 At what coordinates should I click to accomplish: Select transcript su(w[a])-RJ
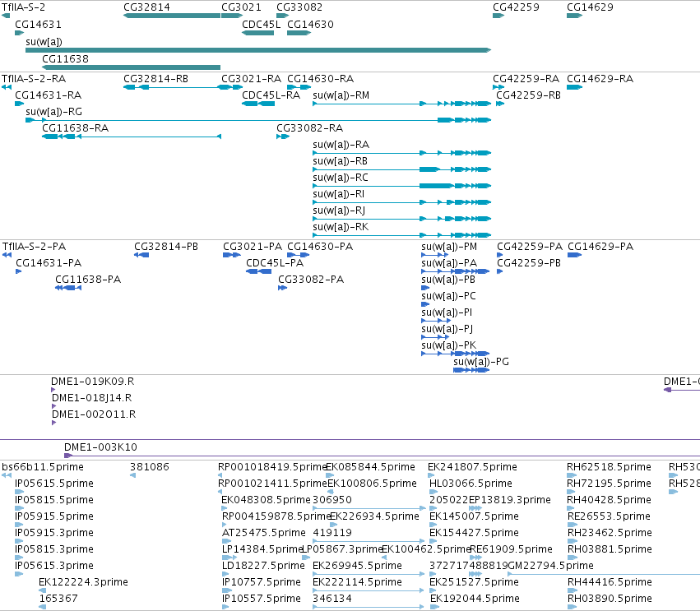(x=401, y=219)
